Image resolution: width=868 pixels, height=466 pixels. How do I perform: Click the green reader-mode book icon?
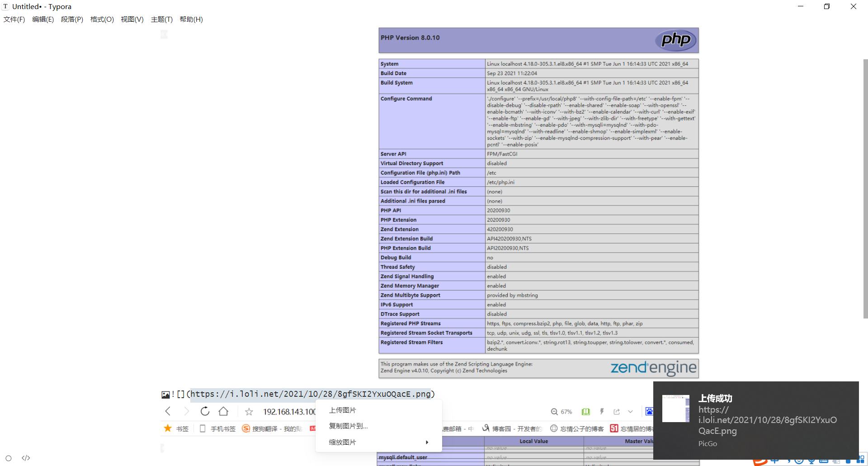[586, 412]
